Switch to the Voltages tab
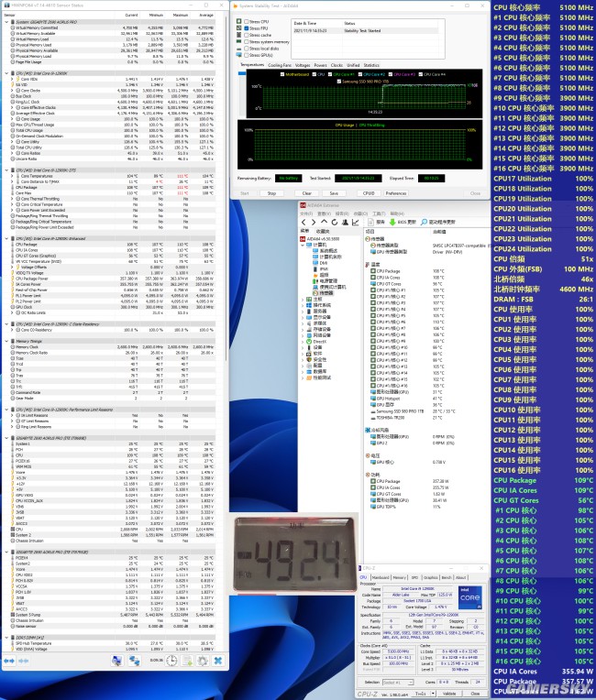The height and width of the screenshot is (700, 596). (x=303, y=65)
